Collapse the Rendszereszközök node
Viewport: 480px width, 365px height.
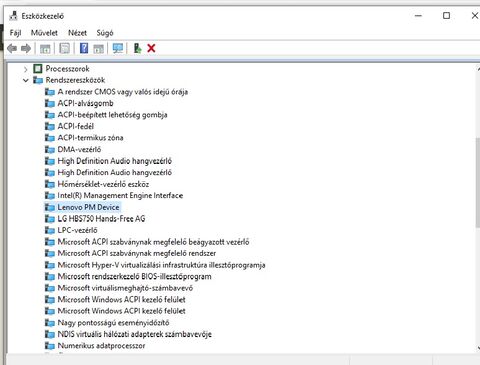click(x=26, y=80)
